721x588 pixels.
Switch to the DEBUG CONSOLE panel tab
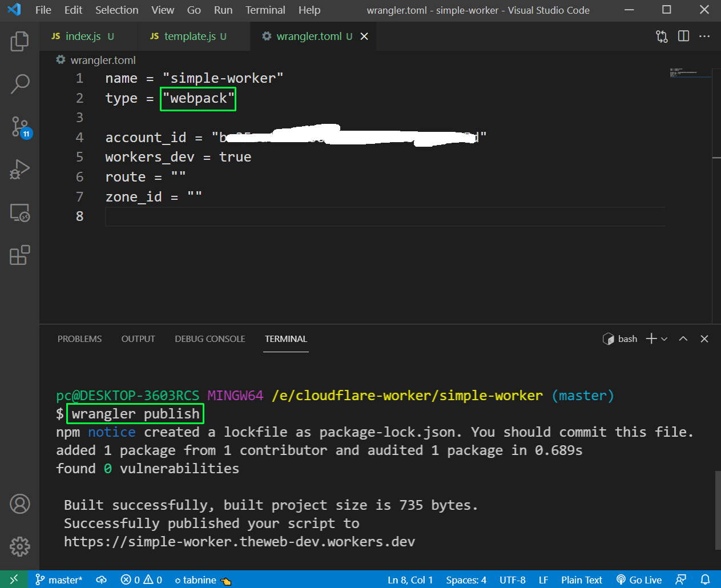coord(210,339)
